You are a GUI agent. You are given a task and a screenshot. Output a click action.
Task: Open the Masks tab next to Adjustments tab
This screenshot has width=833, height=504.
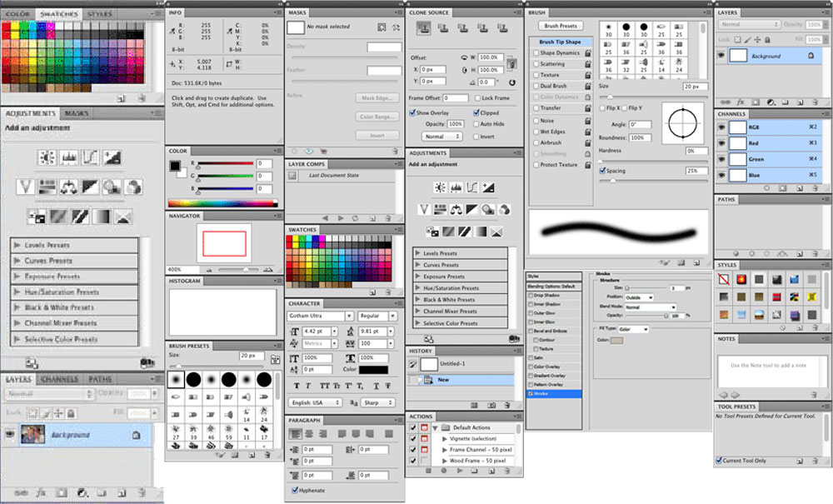point(77,113)
